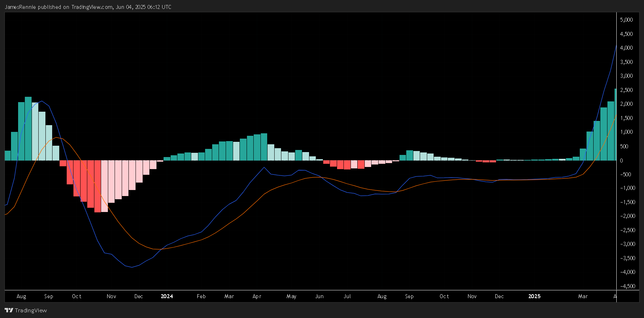This screenshot has height=318, width=644.
Task: Click the Dec label left of 2024
Action: [138, 296]
